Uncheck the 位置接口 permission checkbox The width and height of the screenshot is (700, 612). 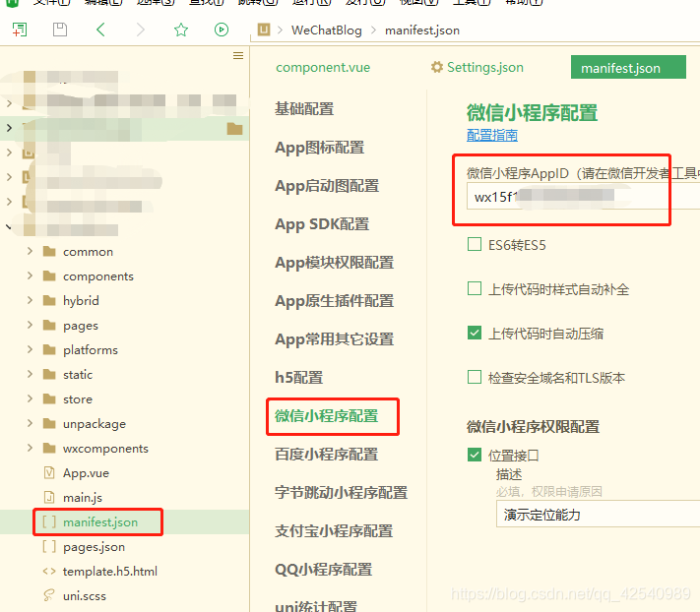coord(475,455)
